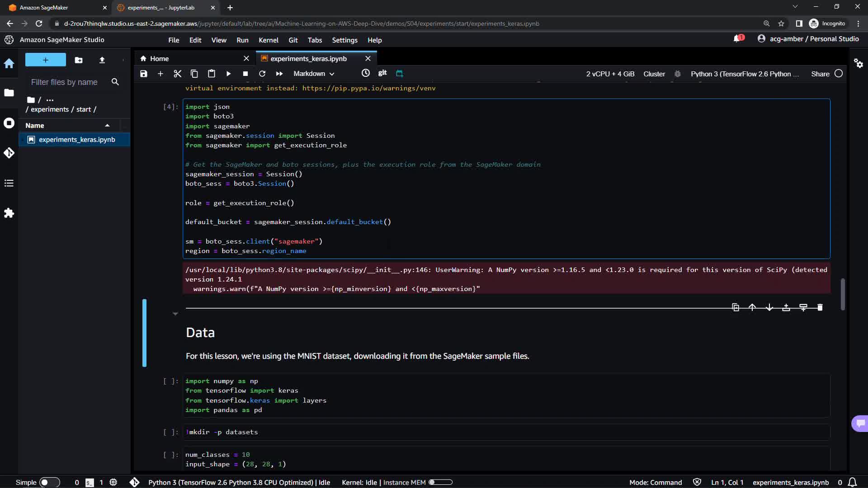Sort files by Name column header
Viewport: 868px width, 488px height.
[x=35, y=126]
